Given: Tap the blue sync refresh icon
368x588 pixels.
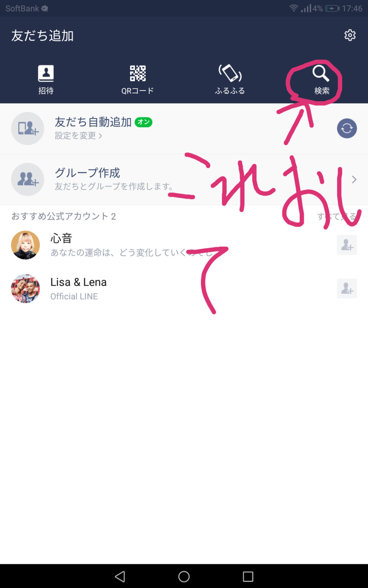Looking at the screenshot, I should tap(347, 128).
